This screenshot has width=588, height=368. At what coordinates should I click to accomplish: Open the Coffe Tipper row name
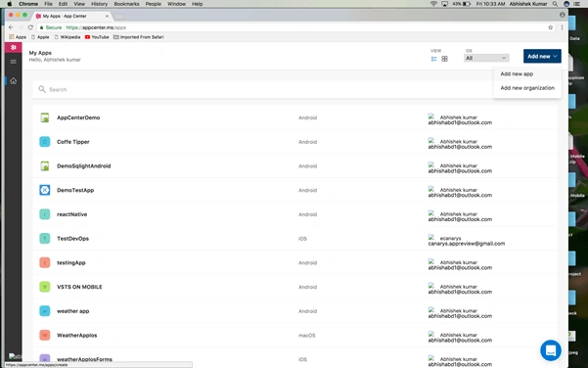73,142
